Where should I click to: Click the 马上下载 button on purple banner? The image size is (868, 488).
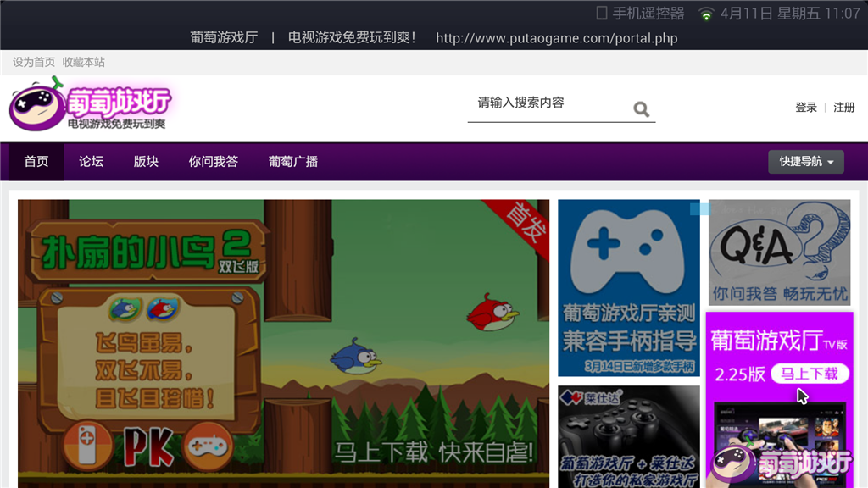(810, 374)
